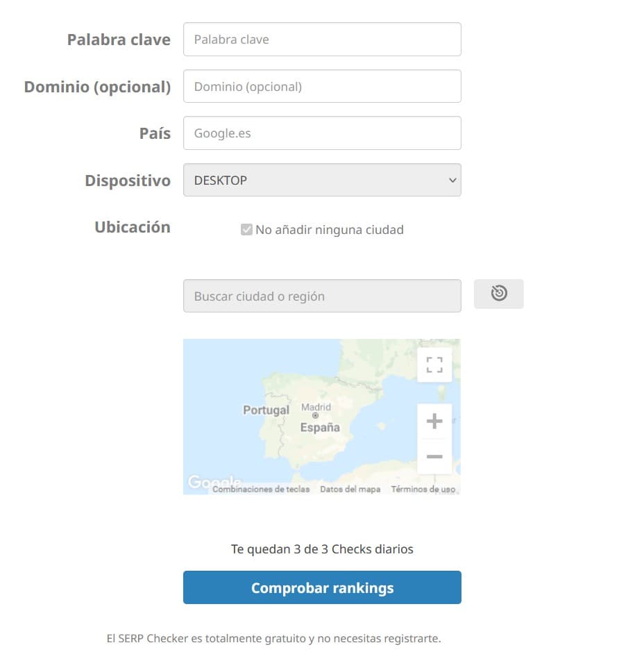The image size is (644, 661).
Task: Click the Datos del mapa text
Action: click(x=350, y=489)
